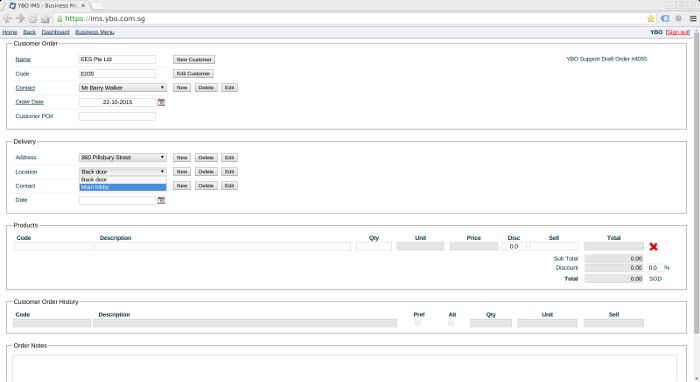Bookmark page with the star icon
This screenshot has width=700, height=382.
[x=650, y=19]
